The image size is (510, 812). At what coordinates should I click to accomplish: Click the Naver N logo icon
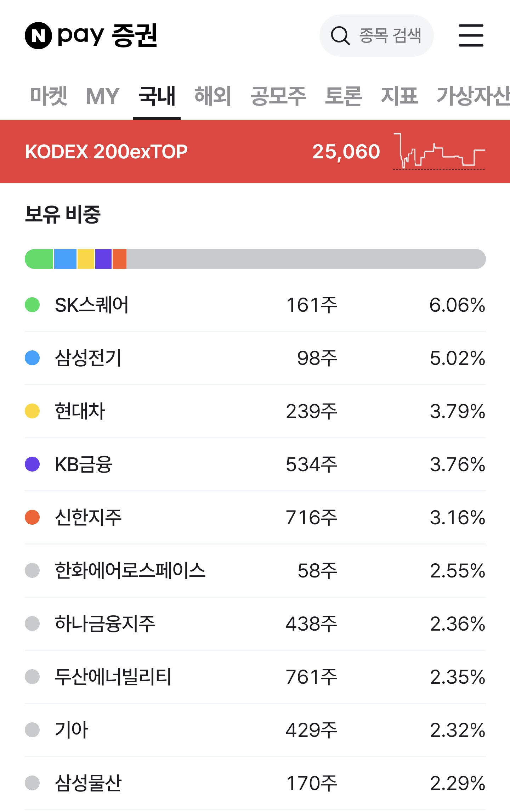coord(38,35)
